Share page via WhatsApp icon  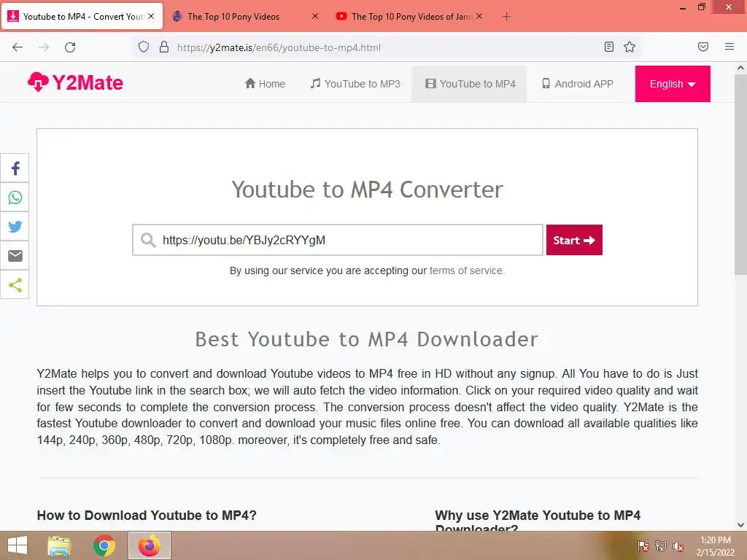tap(15, 197)
